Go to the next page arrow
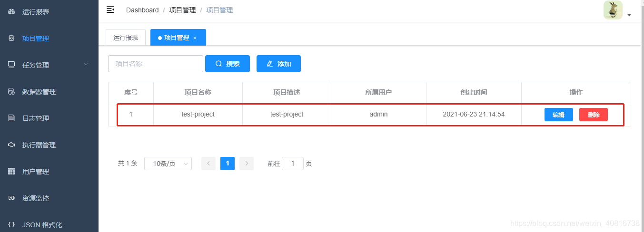The height and width of the screenshot is (232, 644). [247, 164]
